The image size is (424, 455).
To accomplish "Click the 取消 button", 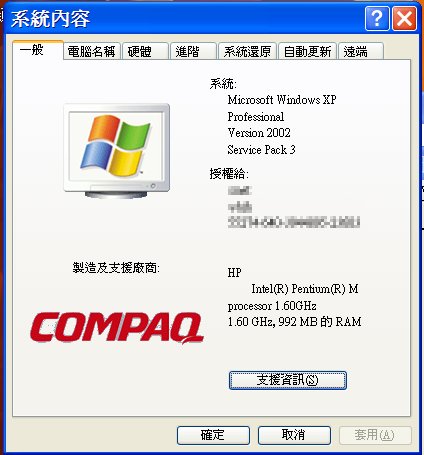I will (x=294, y=435).
